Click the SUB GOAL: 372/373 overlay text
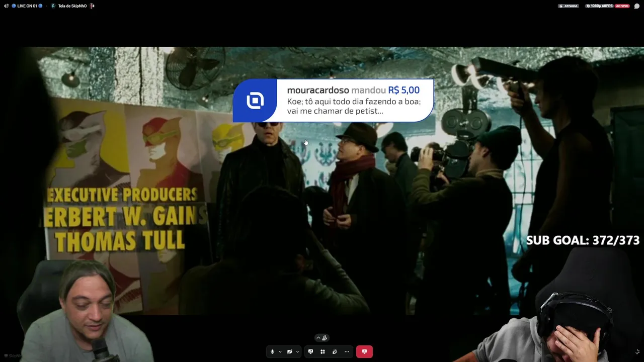The image size is (644, 362). point(583,241)
